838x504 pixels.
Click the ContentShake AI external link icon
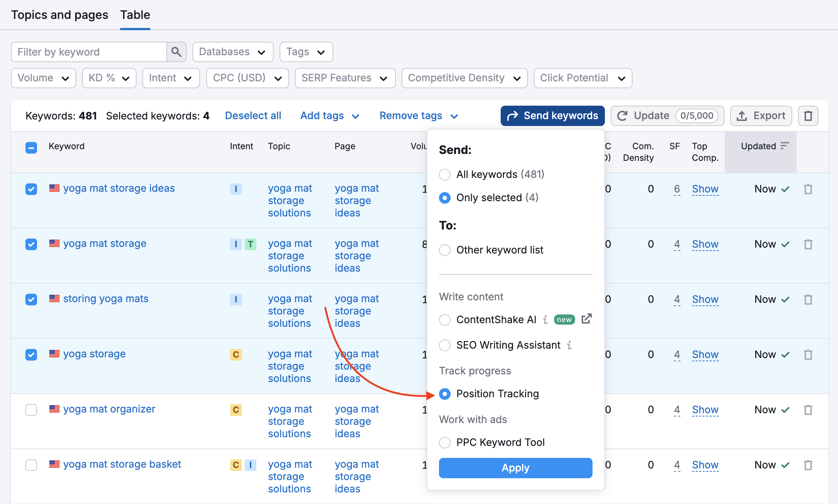coord(586,318)
